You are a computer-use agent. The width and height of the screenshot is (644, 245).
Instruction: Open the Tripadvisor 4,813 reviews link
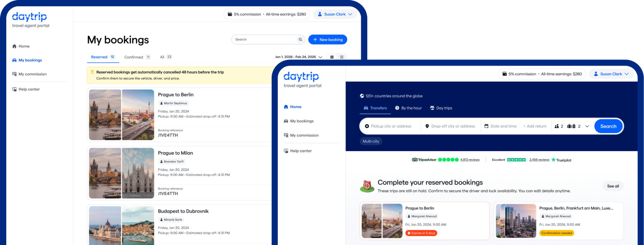[x=470, y=160]
